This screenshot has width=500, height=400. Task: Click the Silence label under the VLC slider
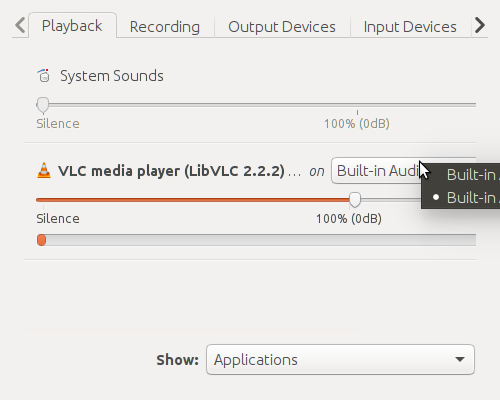click(x=58, y=219)
